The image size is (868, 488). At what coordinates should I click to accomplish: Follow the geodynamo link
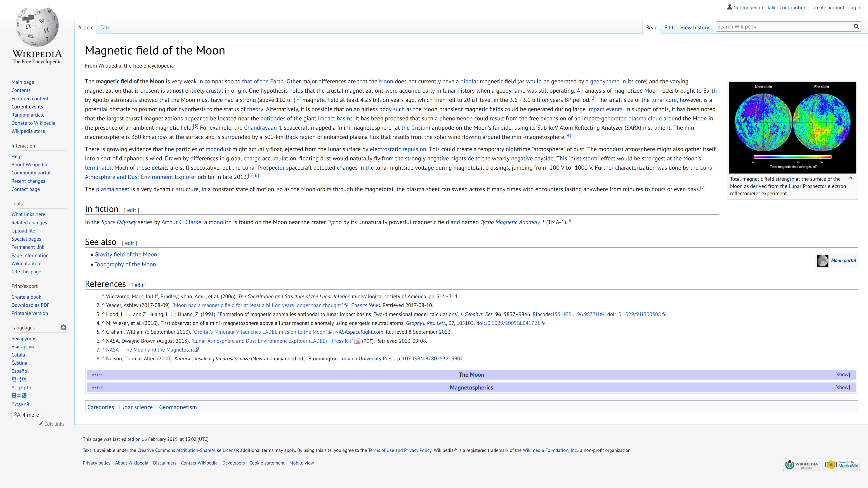click(604, 82)
